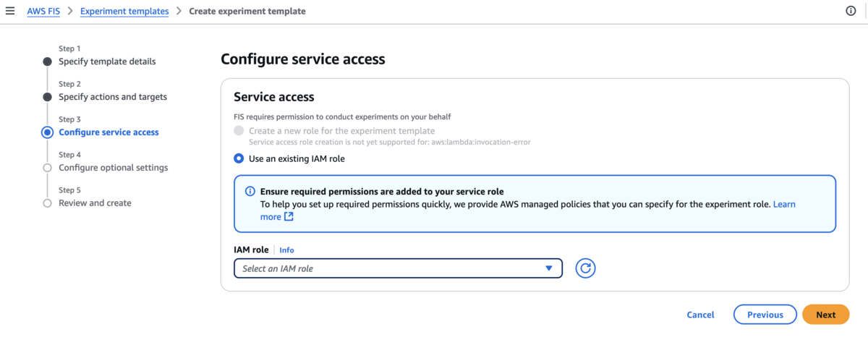
Task: Click the Step 5 empty indicator circle
Action: point(47,203)
